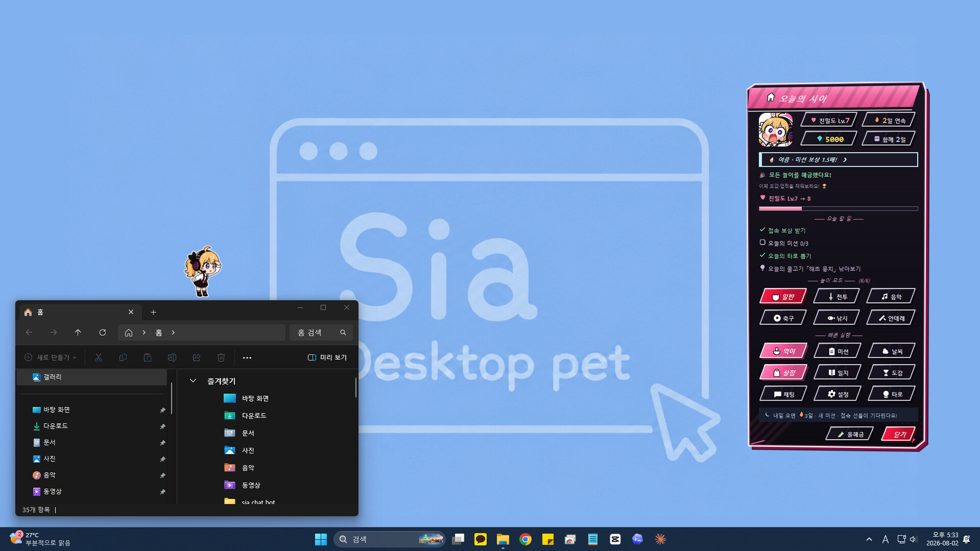Click the home icon in the address bar
The image size is (980, 551).
point(129,333)
